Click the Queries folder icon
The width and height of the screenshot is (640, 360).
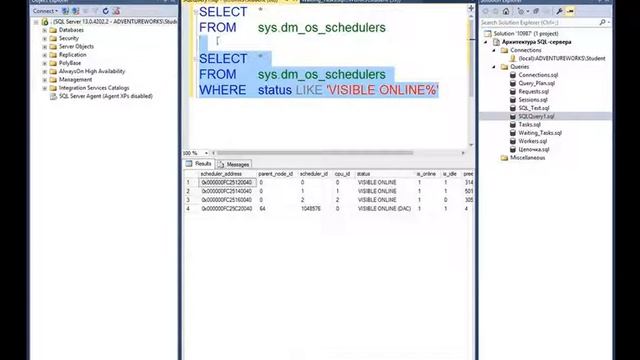point(504,67)
